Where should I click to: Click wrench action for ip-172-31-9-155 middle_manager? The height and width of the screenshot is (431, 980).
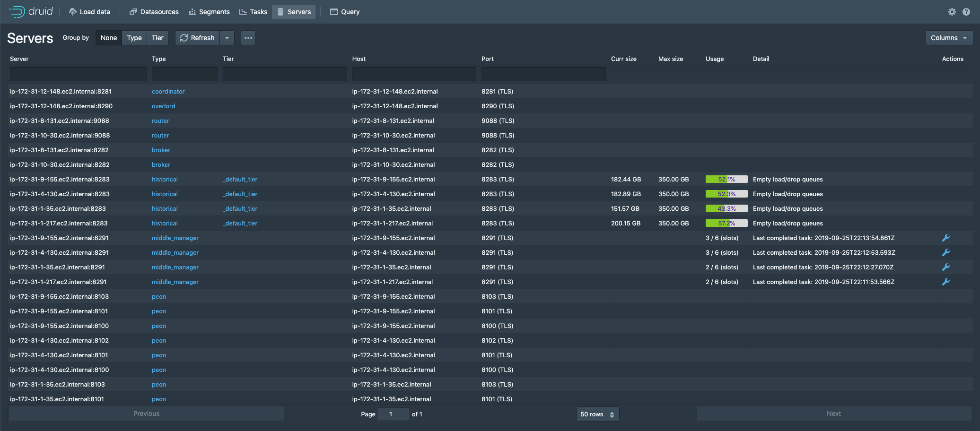[946, 238]
